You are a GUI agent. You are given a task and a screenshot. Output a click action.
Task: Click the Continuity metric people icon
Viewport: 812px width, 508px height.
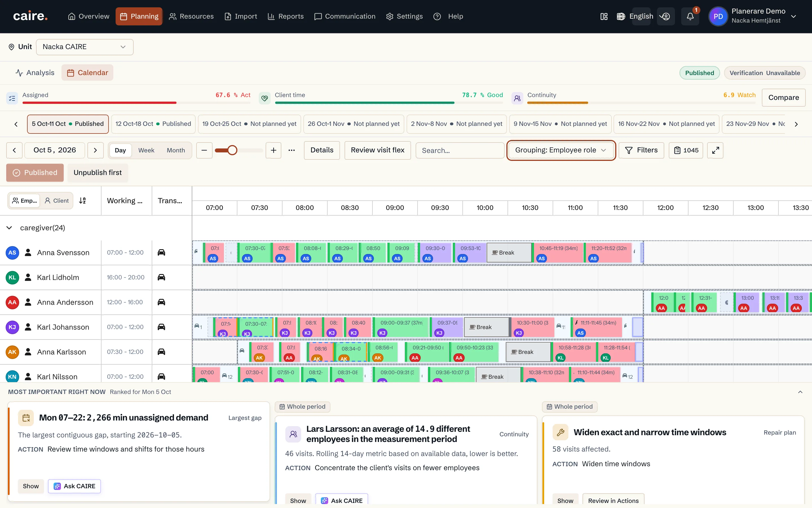coord(517,98)
